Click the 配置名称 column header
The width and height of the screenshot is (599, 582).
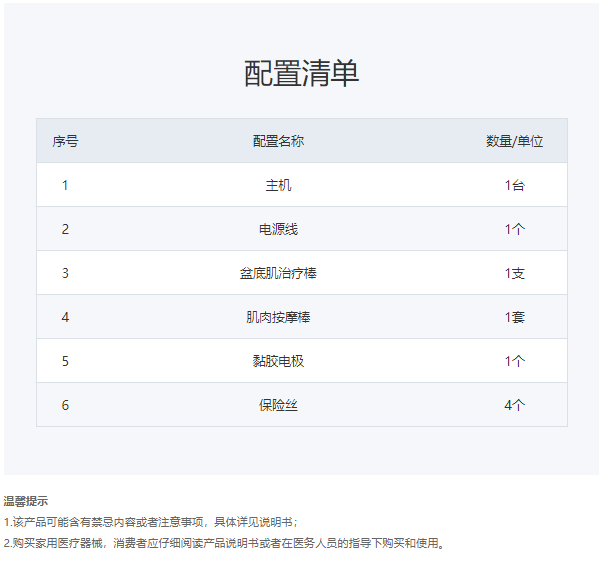point(278,141)
